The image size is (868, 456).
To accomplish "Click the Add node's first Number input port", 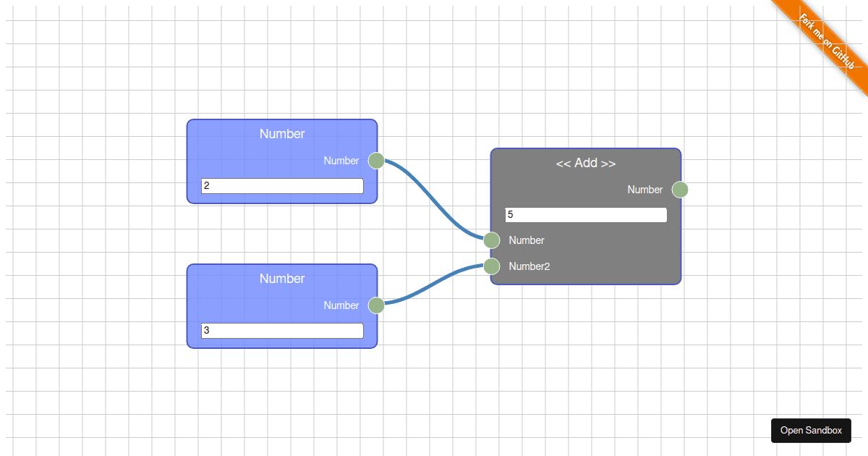I will tap(492, 240).
